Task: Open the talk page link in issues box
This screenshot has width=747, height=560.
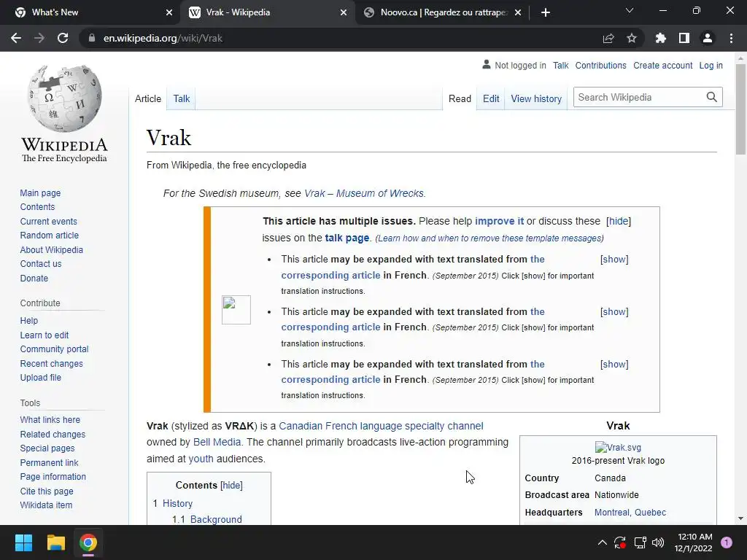Action: pyautogui.click(x=347, y=238)
